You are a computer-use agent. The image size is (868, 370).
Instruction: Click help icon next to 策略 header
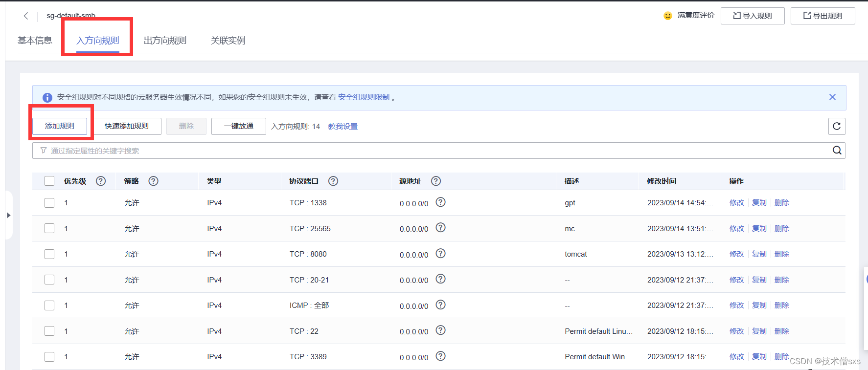pos(153,181)
